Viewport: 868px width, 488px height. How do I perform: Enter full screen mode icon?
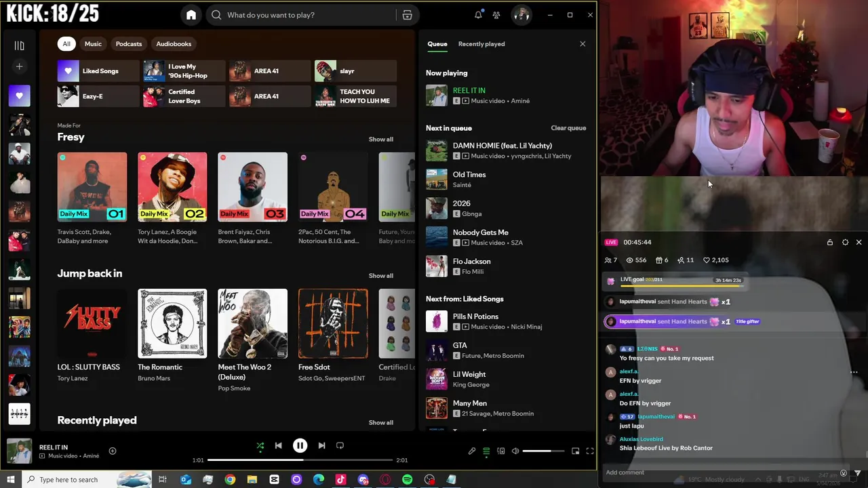(x=590, y=451)
